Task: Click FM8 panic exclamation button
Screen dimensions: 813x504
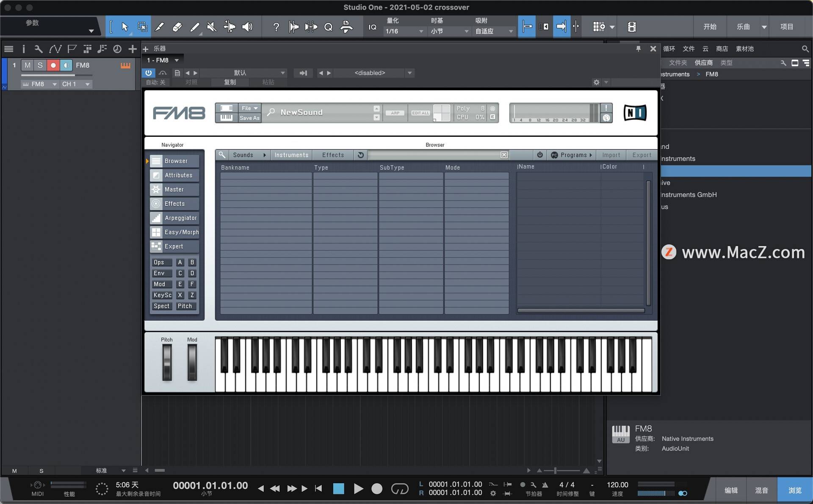Action: [x=606, y=108]
